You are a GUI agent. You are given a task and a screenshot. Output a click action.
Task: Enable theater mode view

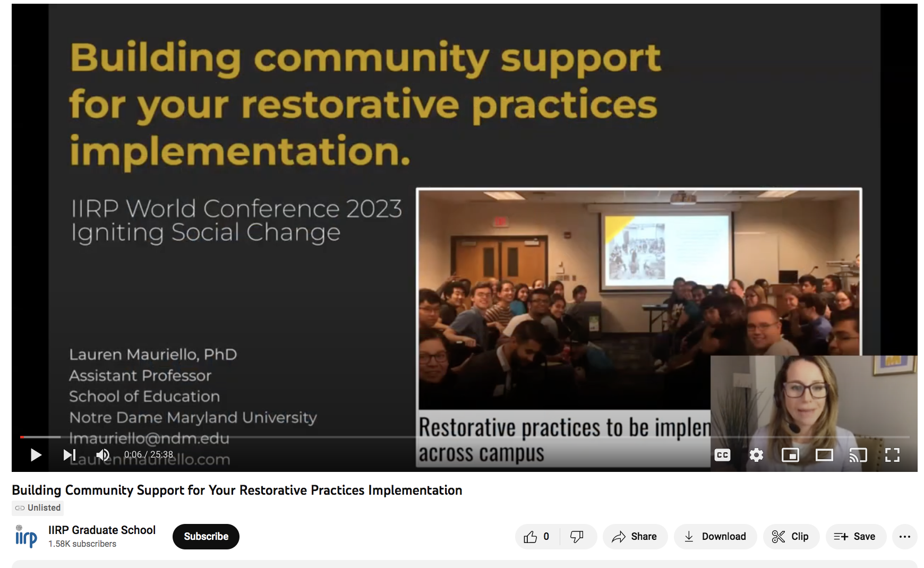coord(824,455)
